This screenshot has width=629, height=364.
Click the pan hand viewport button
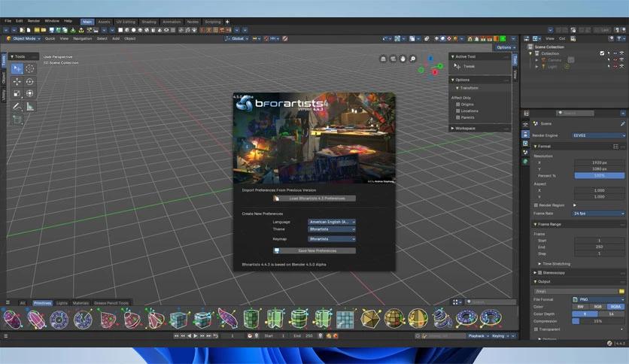[403, 59]
